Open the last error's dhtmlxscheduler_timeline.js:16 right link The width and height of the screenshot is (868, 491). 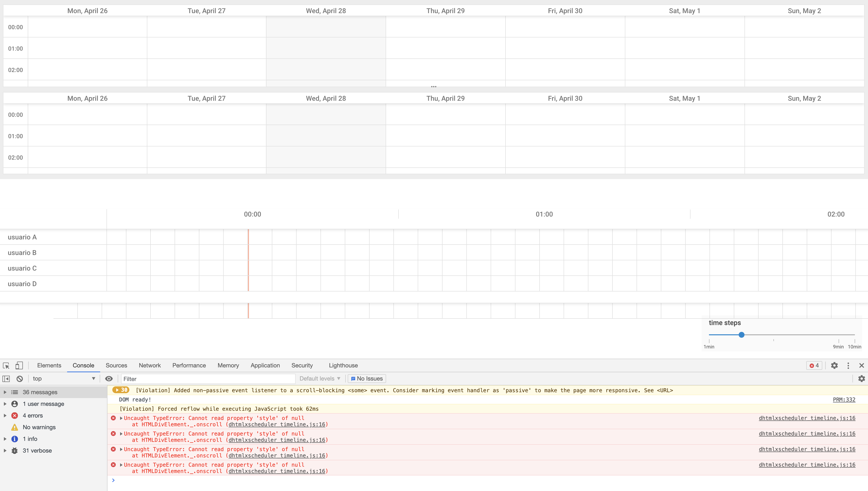(x=807, y=465)
